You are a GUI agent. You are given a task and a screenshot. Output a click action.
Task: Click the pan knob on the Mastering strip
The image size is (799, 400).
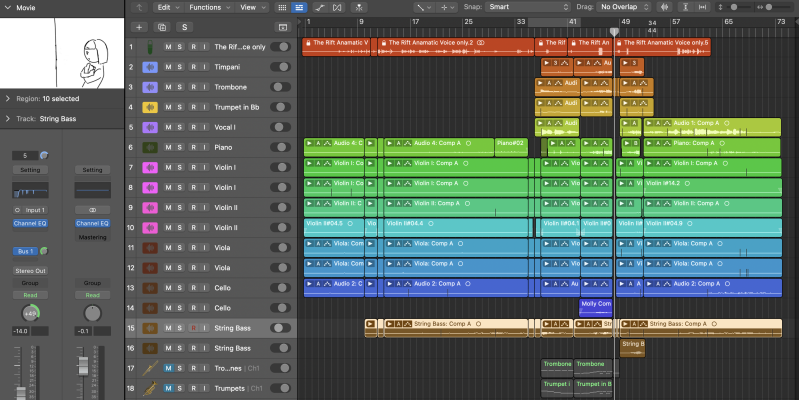pos(92,313)
